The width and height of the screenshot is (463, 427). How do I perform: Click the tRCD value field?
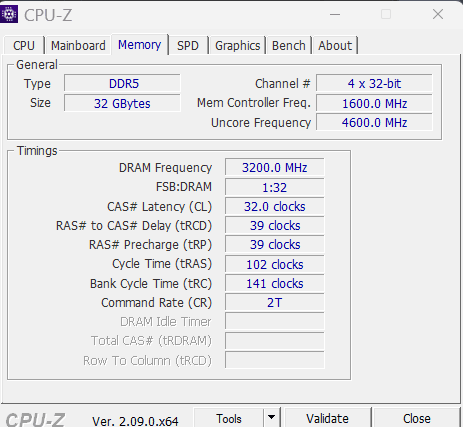coord(275,226)
